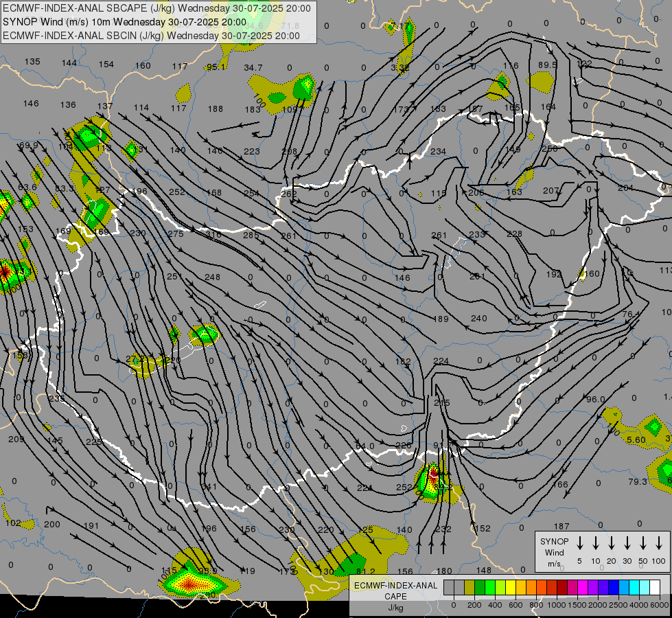
Task: Click the 'ECMWF-INDEX-ANAL CAPE J/kg' legend label
Action: tap(395, 596)
